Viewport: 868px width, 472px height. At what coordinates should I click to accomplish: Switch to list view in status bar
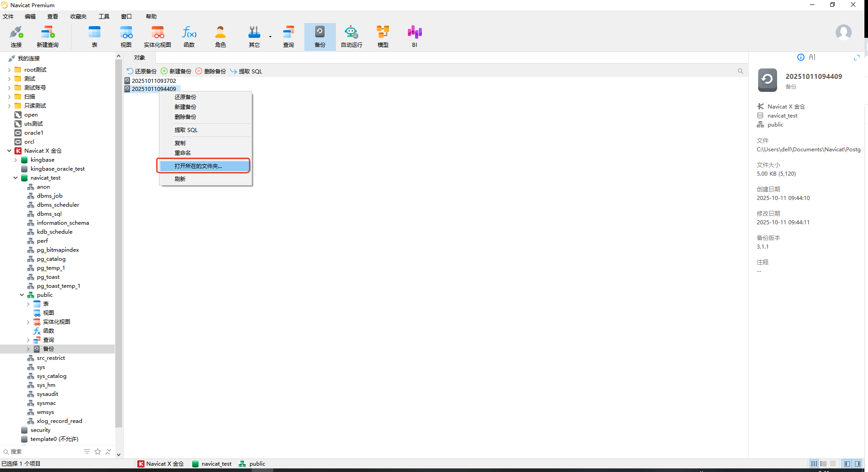823,464
